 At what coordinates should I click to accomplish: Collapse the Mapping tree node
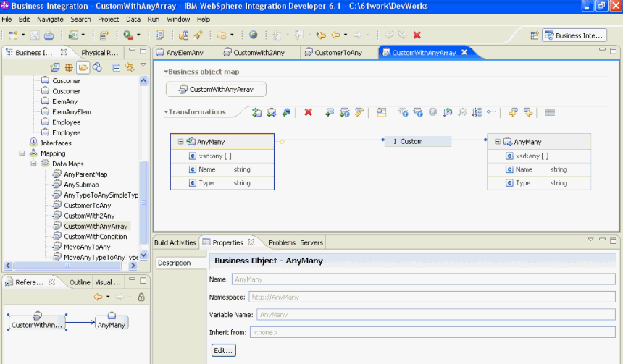22,153
